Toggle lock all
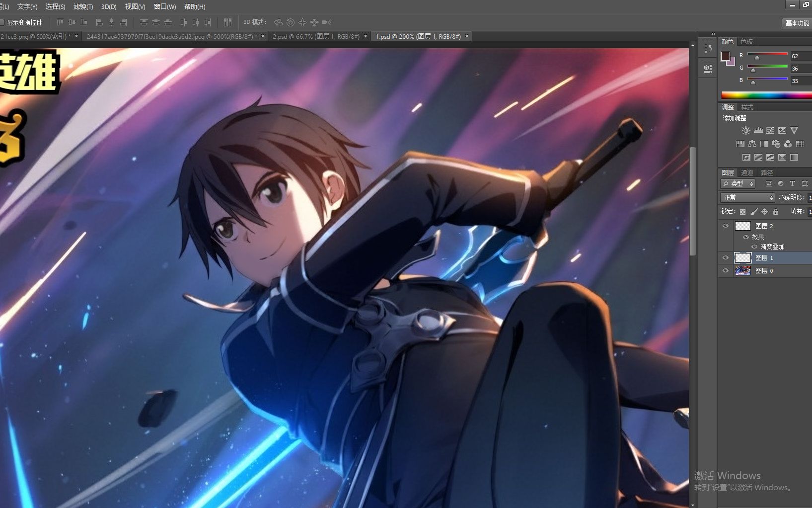The height and width of the screenshot is (508, 812). tap(776, 212)
